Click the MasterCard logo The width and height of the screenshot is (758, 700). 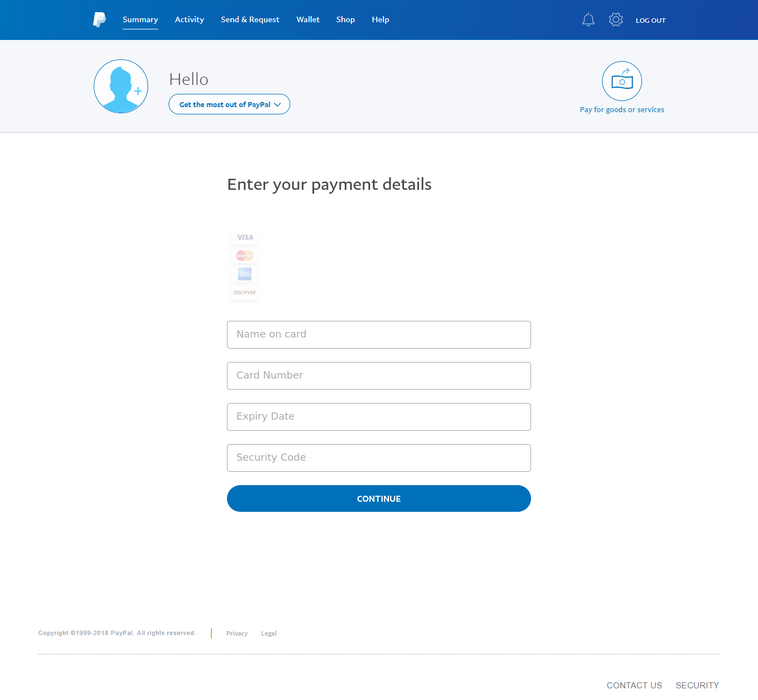[x=245, y=256]
